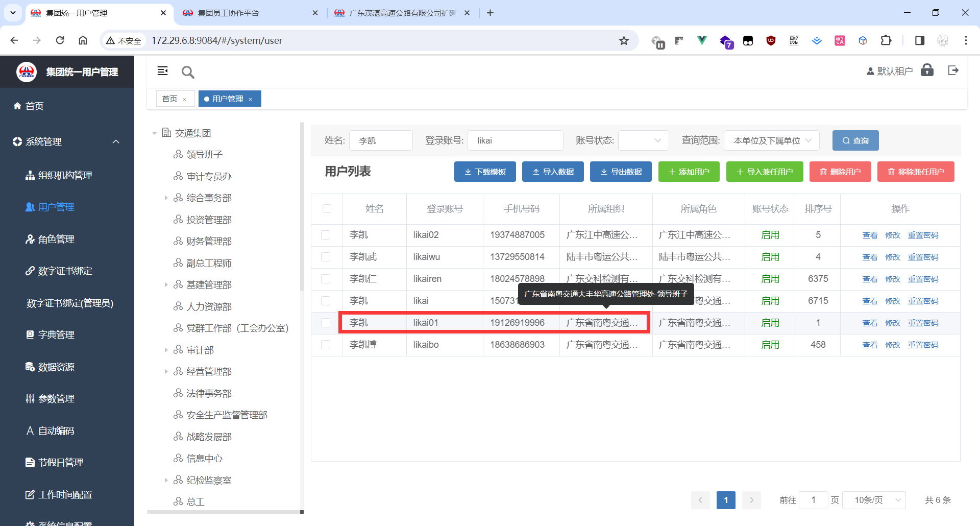The image size is (980, 526).
Task: Bookmark this page with the star icon
Action: (624, 40)
